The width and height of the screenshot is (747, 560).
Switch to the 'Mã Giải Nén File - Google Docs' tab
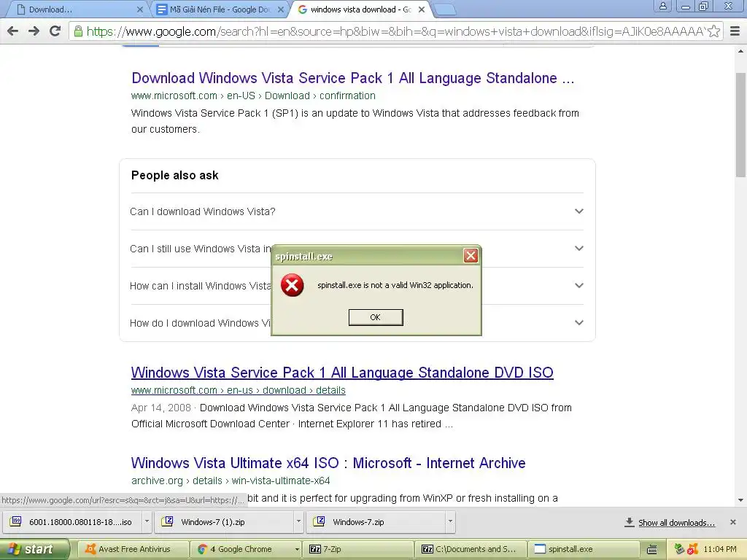(219, 9)
